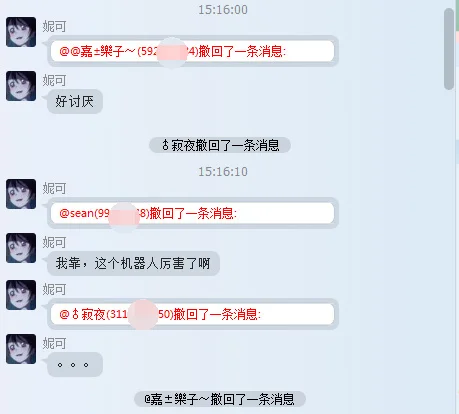Click the chat scrollbar thumb
Screen dimensions: 459x414
coord(449,49)
